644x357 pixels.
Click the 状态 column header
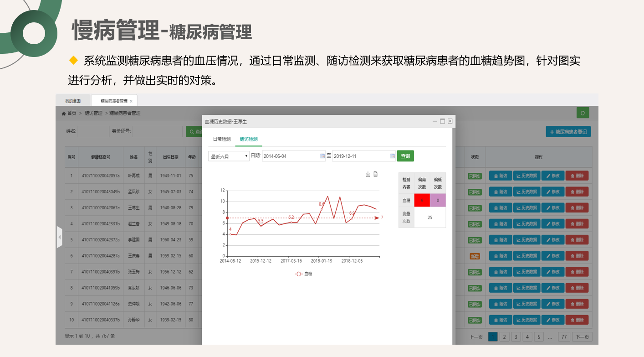tap(475, 157)
